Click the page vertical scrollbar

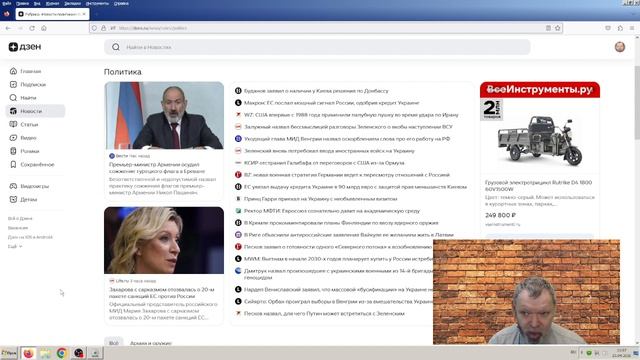coord(637,102)
